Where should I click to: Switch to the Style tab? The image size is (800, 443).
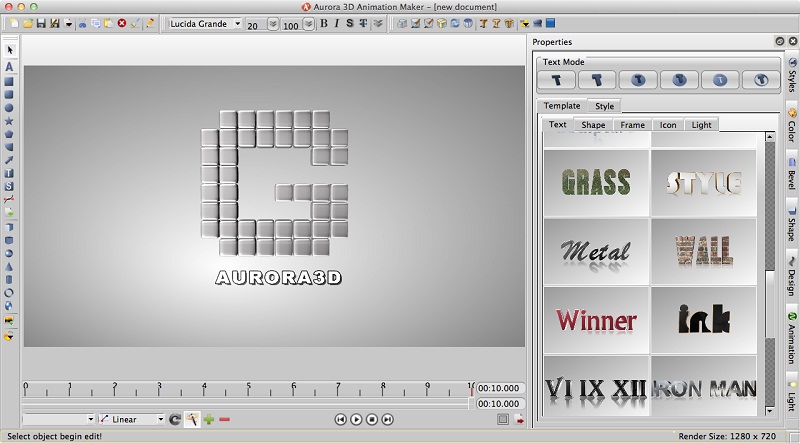(604, 106)
